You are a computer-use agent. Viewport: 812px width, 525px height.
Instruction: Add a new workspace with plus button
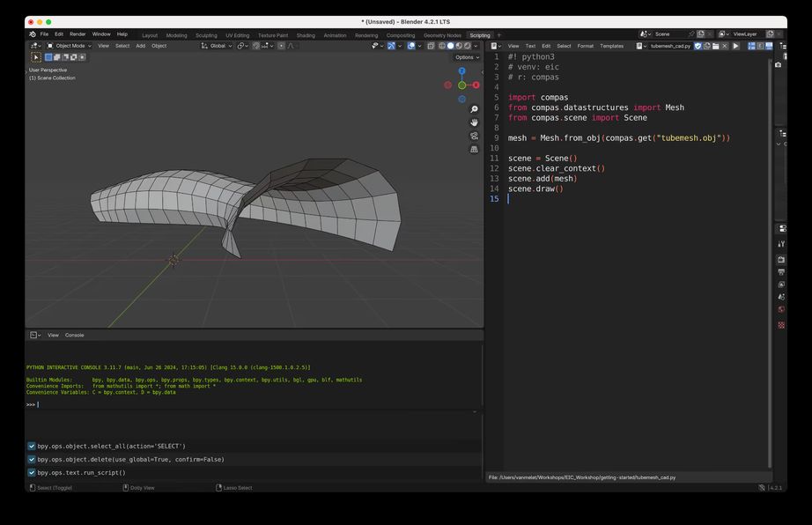click(x=499, y=36)
